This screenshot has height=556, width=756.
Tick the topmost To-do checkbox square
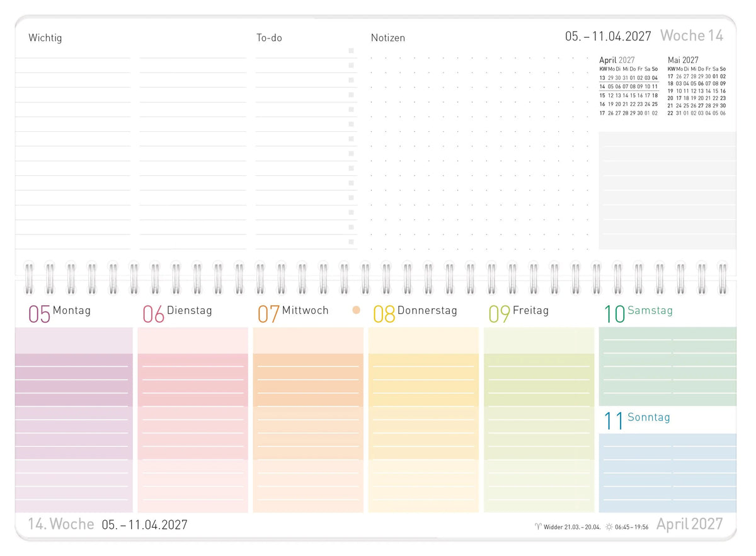[352, 51]
